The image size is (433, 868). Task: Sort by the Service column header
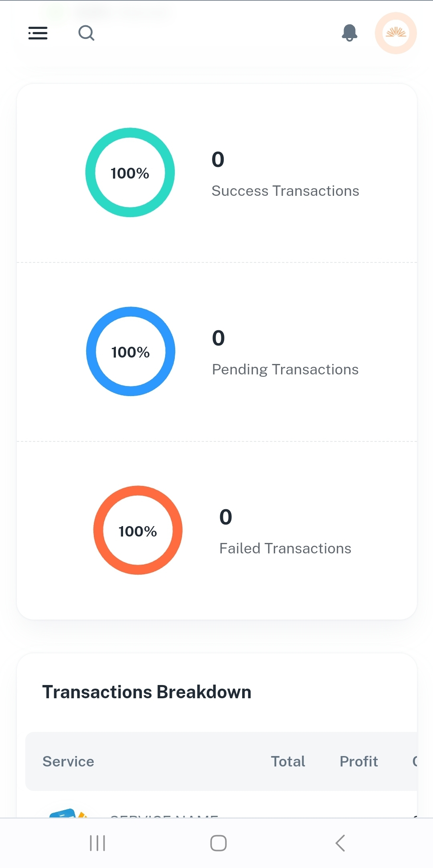(69, 762)
